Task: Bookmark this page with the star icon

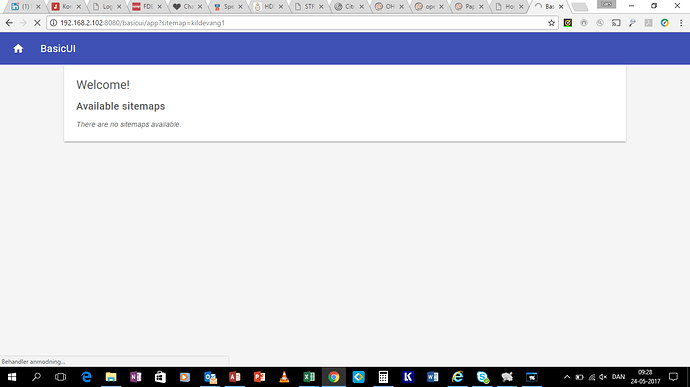Action: (x=551, y=23)
